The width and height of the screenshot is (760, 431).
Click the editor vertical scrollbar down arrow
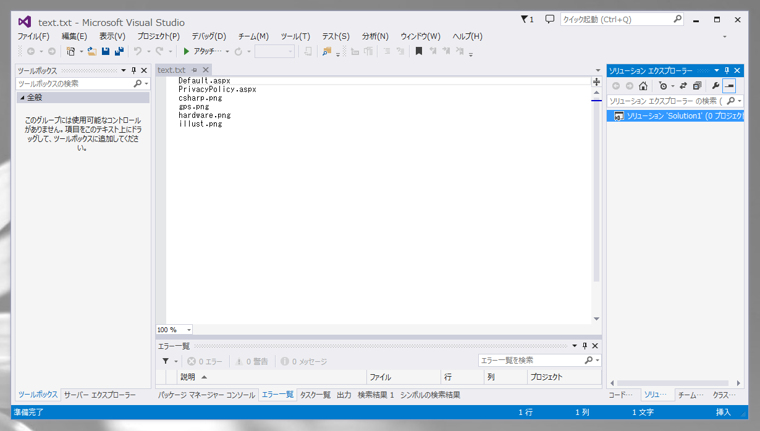click(x=597, y=319)
